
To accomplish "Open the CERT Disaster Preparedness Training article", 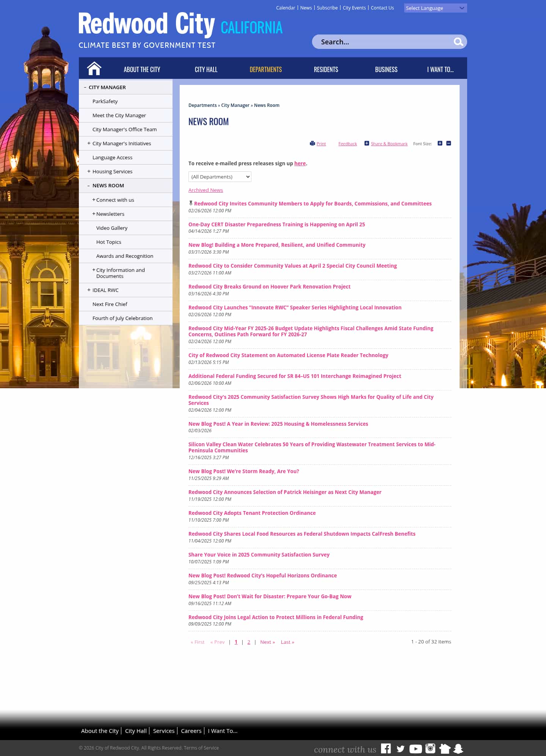I will tap(277, 224).
